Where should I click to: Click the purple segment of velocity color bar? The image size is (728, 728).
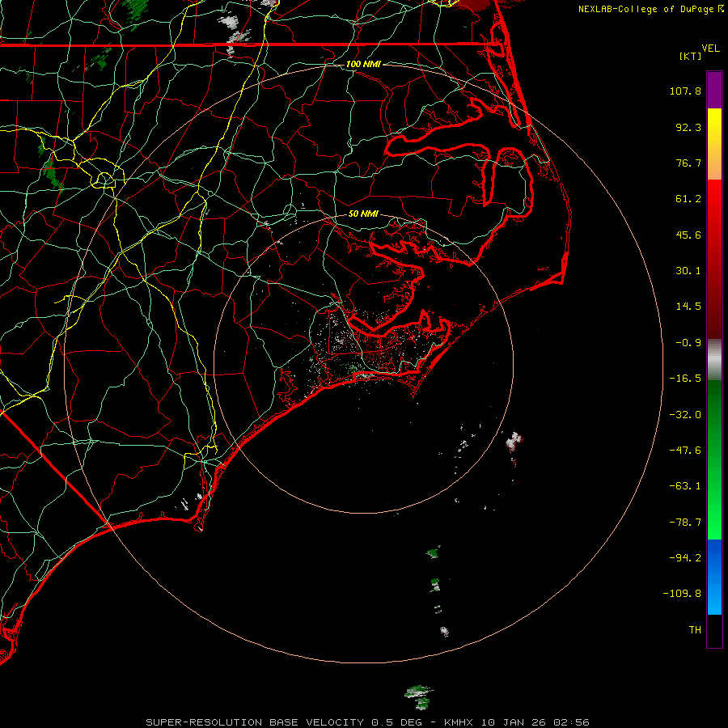pos(714,90)
